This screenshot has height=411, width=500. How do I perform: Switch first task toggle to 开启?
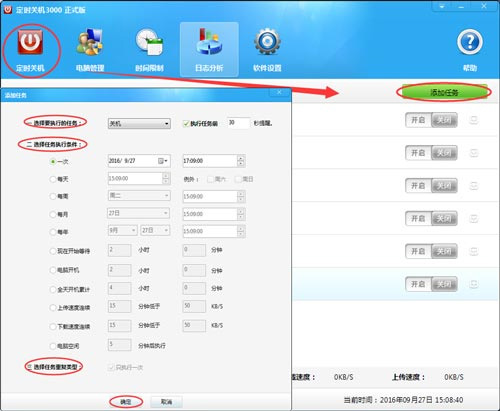[418, 120]
